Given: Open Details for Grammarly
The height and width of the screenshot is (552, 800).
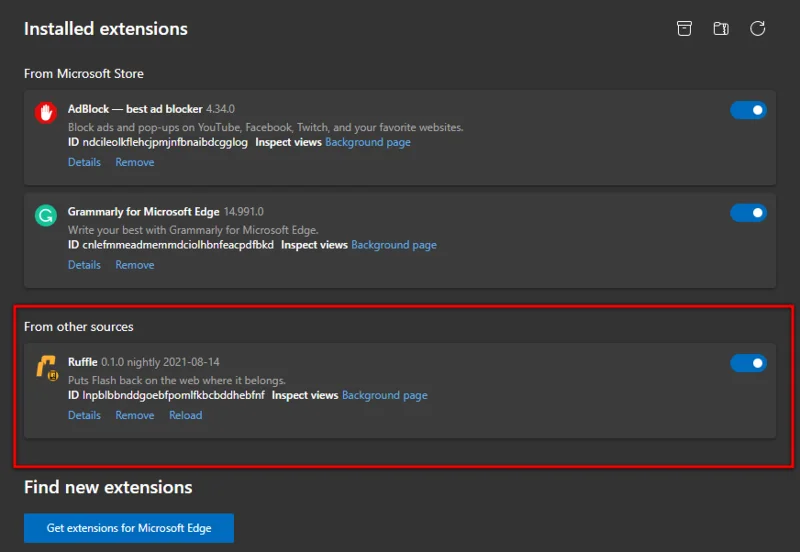Looking at the screenshot, I should [x=84, y=265].
